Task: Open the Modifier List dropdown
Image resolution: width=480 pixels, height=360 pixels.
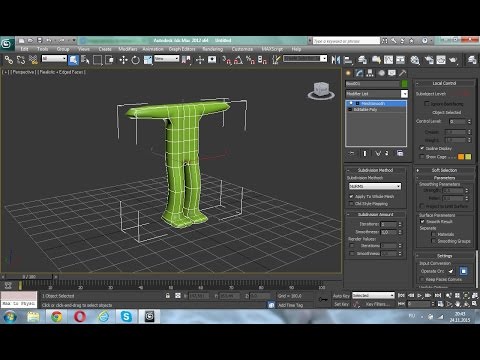Action: 376,94
